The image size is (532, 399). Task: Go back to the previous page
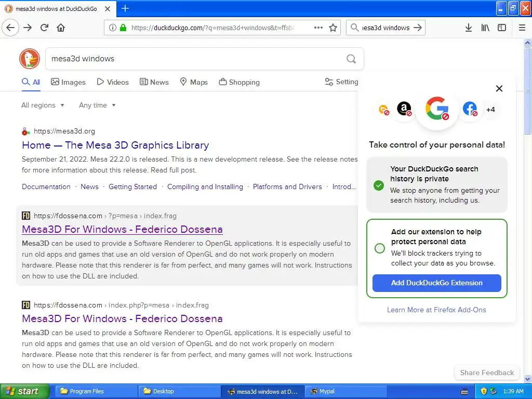point(10,28)
